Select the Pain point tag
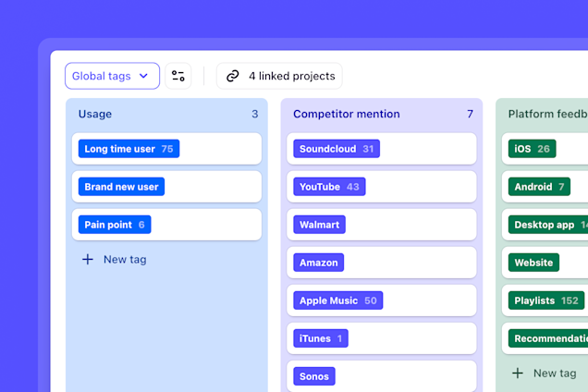The width and height of the screenshot is (588, 392). (x=115, y=225)
